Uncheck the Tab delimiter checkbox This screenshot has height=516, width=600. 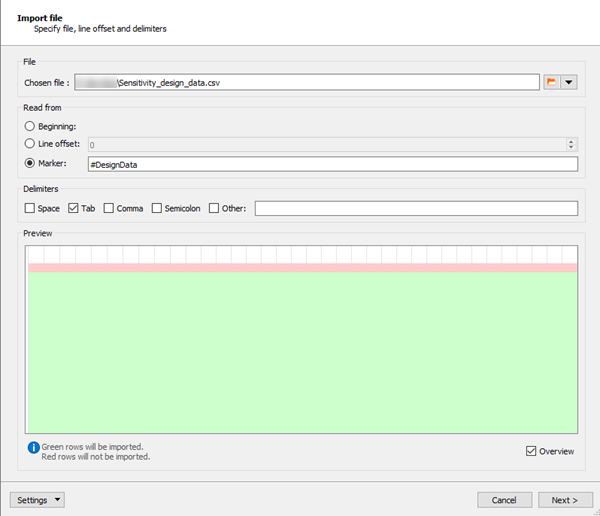tap(73, 208)
